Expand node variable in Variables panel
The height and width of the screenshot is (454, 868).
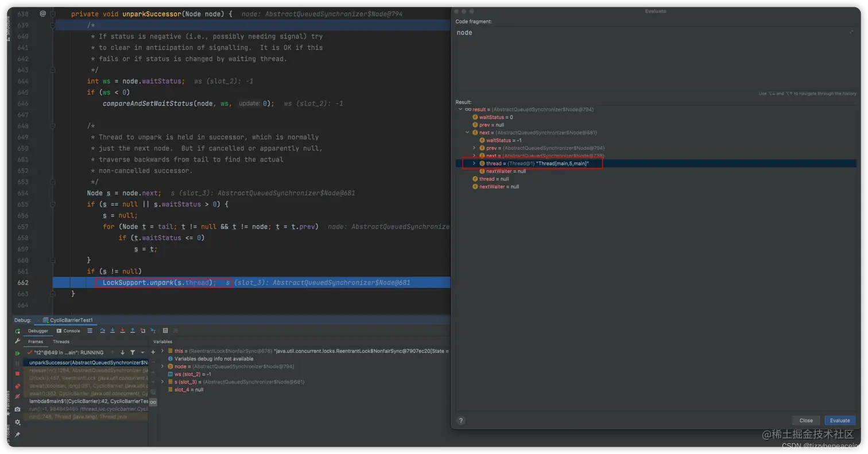162,366
